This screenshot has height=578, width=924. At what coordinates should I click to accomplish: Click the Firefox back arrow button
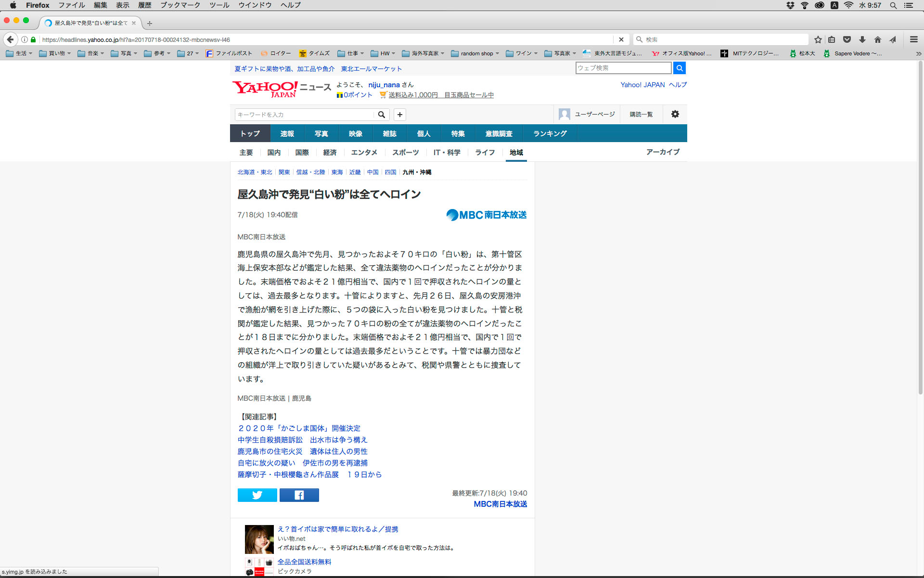pyautogui.click(x=10, y=39)
